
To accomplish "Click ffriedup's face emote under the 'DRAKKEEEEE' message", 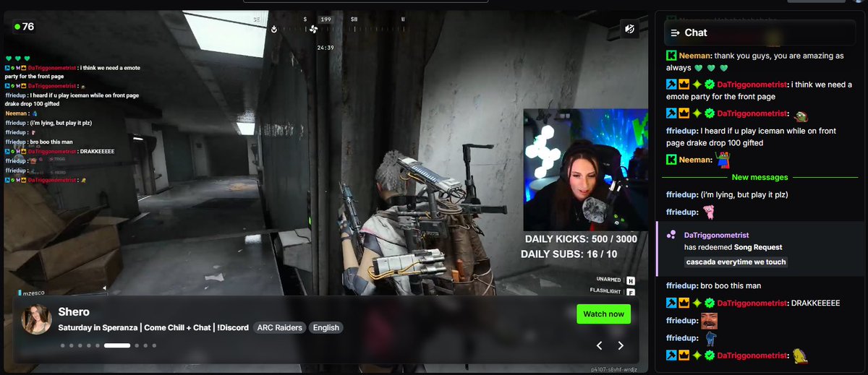I will click(x=710, y=320).
